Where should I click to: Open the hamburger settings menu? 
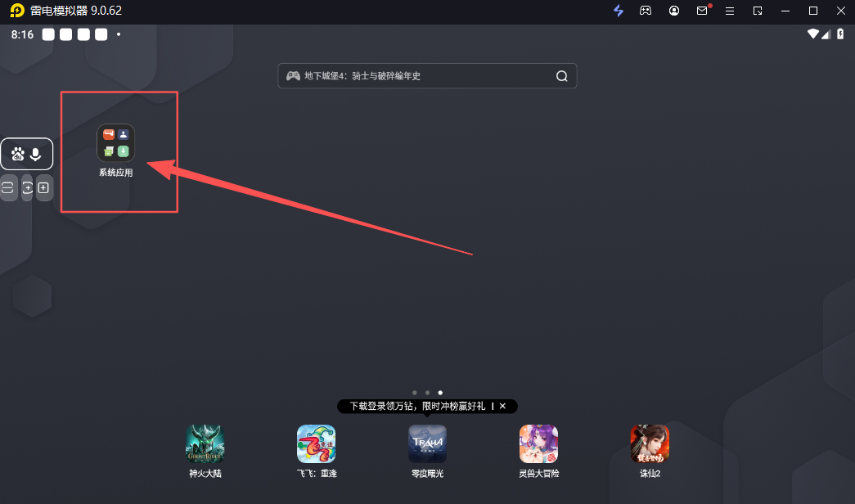click(730, 11)
